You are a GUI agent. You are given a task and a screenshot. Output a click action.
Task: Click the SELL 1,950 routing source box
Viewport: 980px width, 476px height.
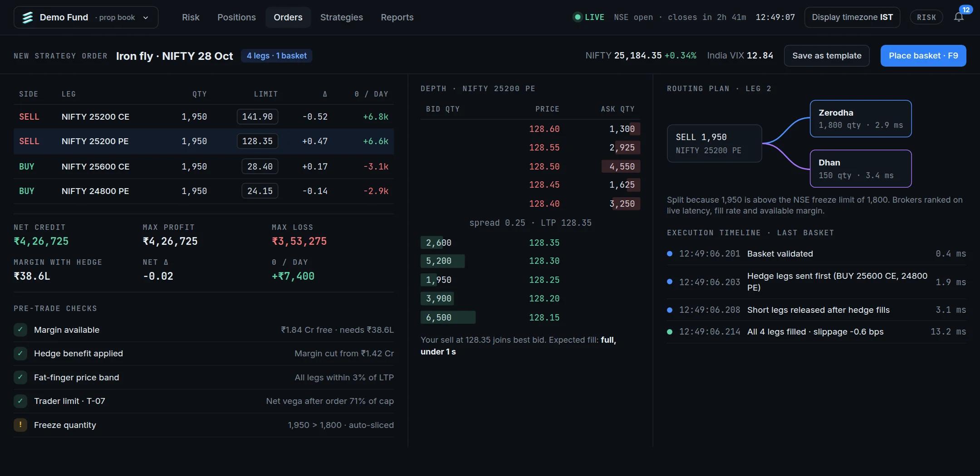pos(714,143)
